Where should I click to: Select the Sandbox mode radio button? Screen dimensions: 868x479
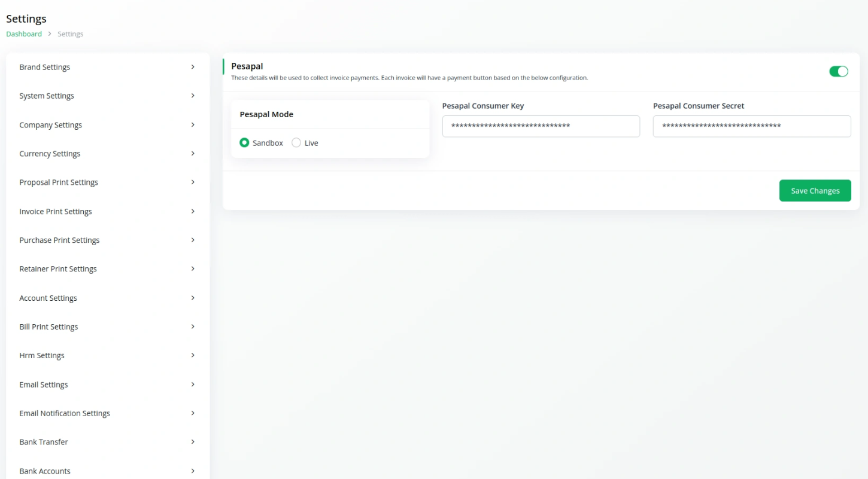point(244,143)
